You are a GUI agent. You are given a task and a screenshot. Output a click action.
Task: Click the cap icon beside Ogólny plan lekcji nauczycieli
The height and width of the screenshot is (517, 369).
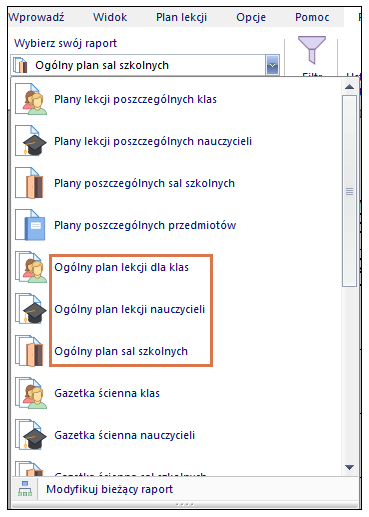31,309
